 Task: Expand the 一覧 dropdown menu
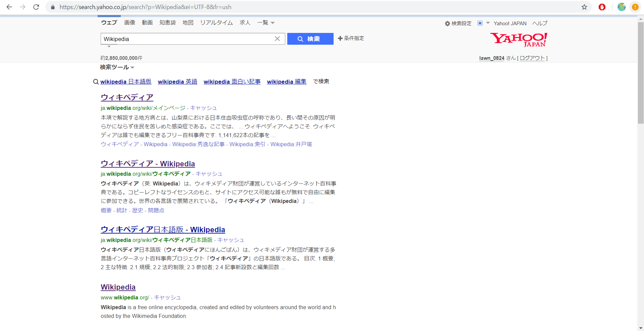pyautogui.click(x=266, y=23)
